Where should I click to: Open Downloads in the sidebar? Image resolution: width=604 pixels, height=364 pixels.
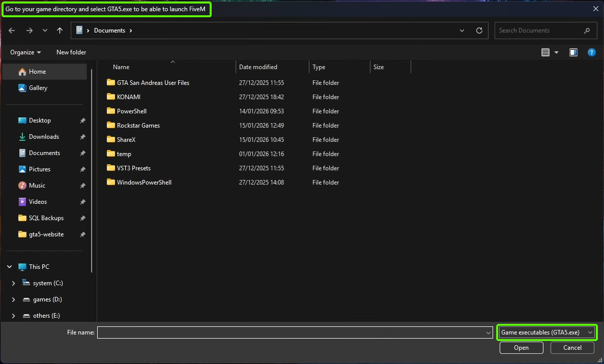click(x=44, y=137)
